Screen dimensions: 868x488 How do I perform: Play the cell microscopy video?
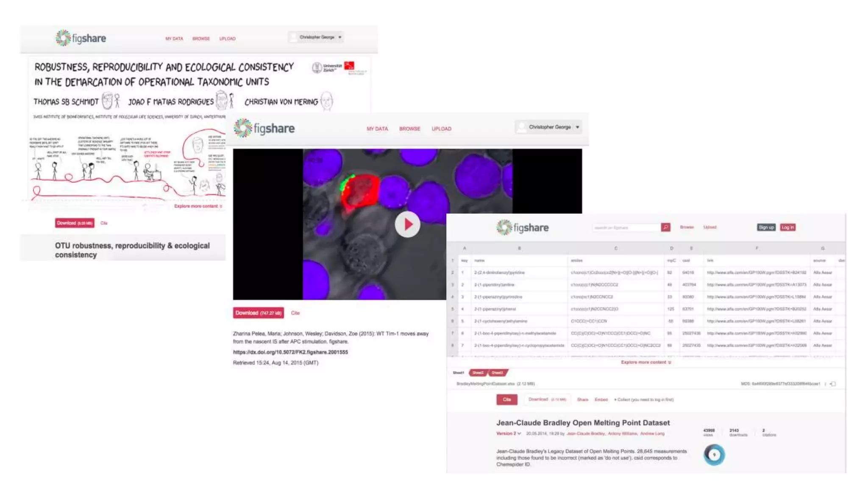(407, 224)
